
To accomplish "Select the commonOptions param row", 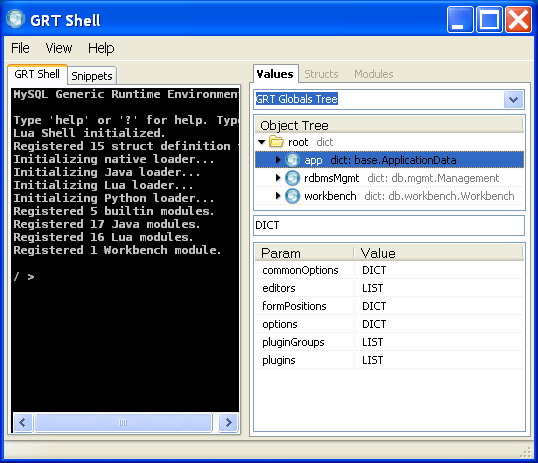I will 389,270.
